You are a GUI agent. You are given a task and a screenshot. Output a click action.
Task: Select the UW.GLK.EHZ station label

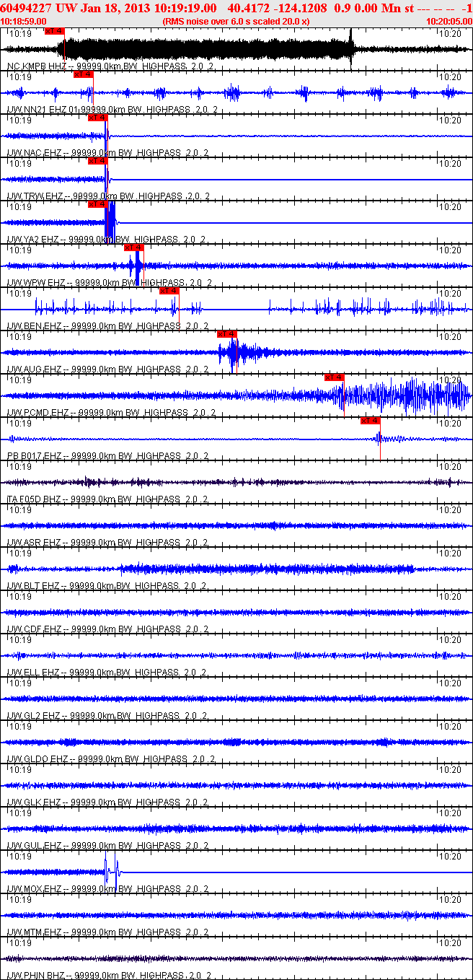point(108,802)
